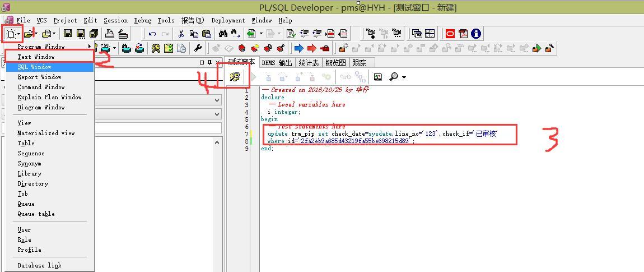Screen dimensions: 644x272
Task: Click the project folder with green arrow
Action: tap(536, 48)
